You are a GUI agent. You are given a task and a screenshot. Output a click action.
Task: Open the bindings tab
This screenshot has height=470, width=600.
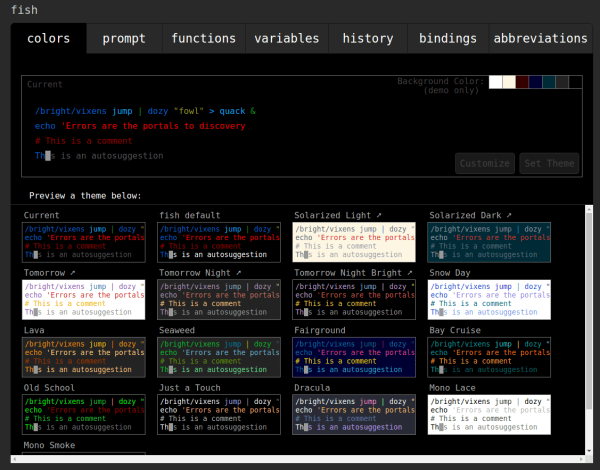coord(448,39)
